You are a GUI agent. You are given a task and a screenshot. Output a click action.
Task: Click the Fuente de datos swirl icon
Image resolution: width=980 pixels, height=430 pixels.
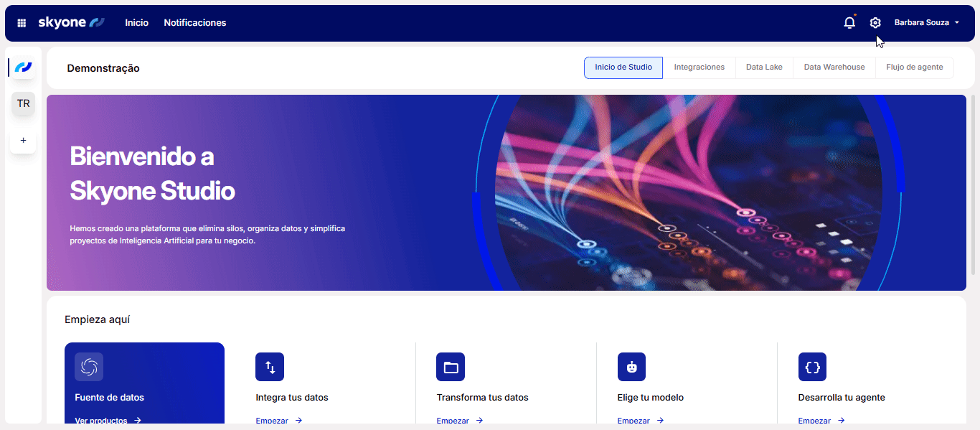click(89, 367)
